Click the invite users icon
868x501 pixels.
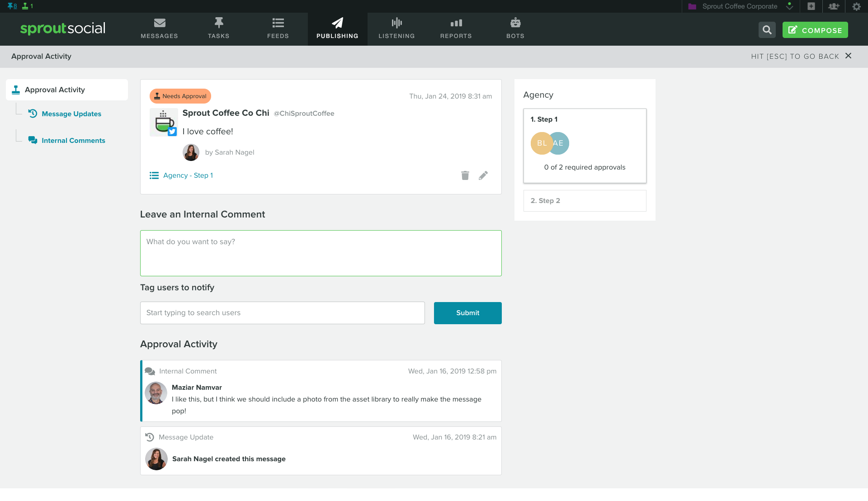[x=833, y=6]
